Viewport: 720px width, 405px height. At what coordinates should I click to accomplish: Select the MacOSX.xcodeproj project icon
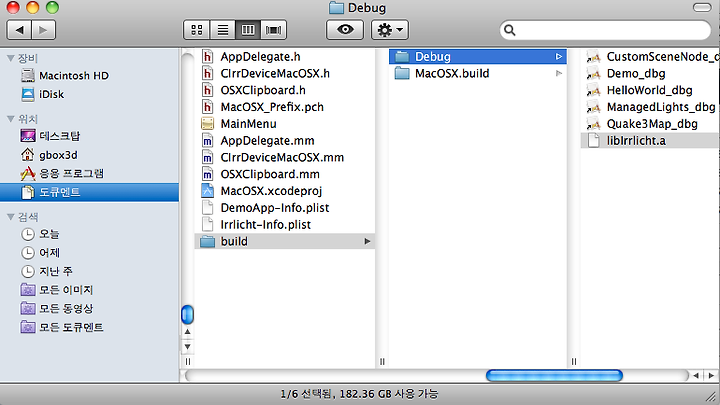pos(208,191)
